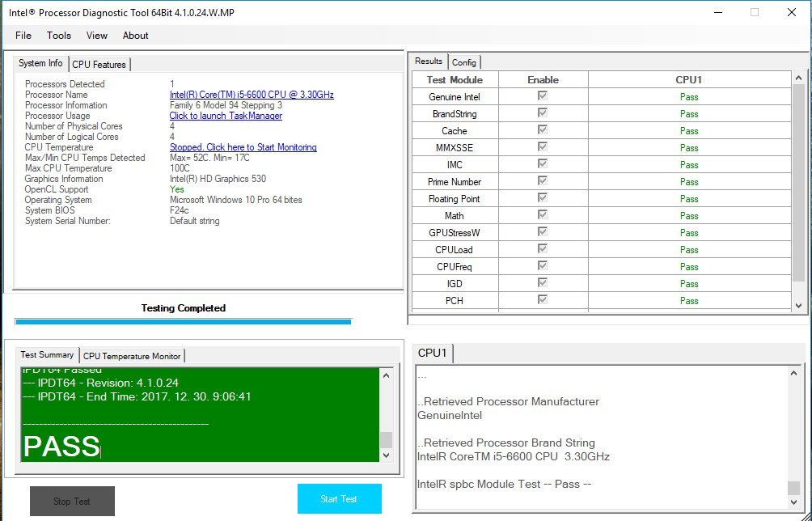This screenshot has height=521, width=812.
Task: Click the CPU1 log scroll up arrow
Action: tap(794, 374)
